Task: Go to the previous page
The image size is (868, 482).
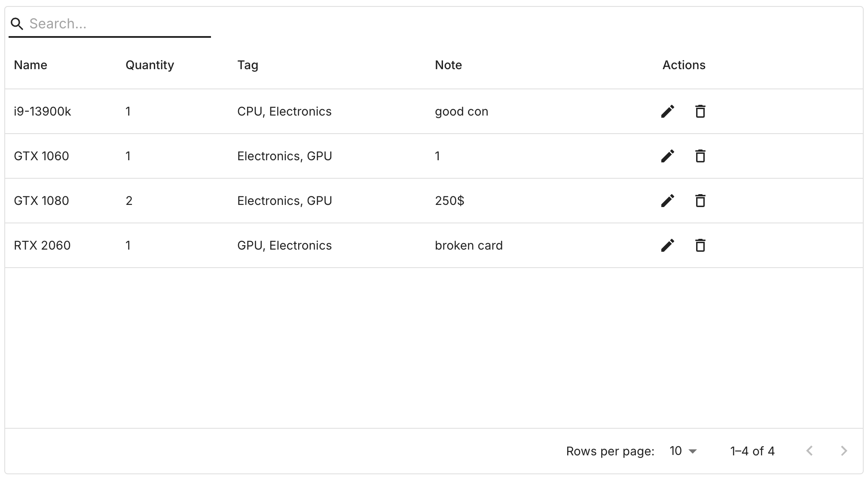Action: (x=810, y=451)
